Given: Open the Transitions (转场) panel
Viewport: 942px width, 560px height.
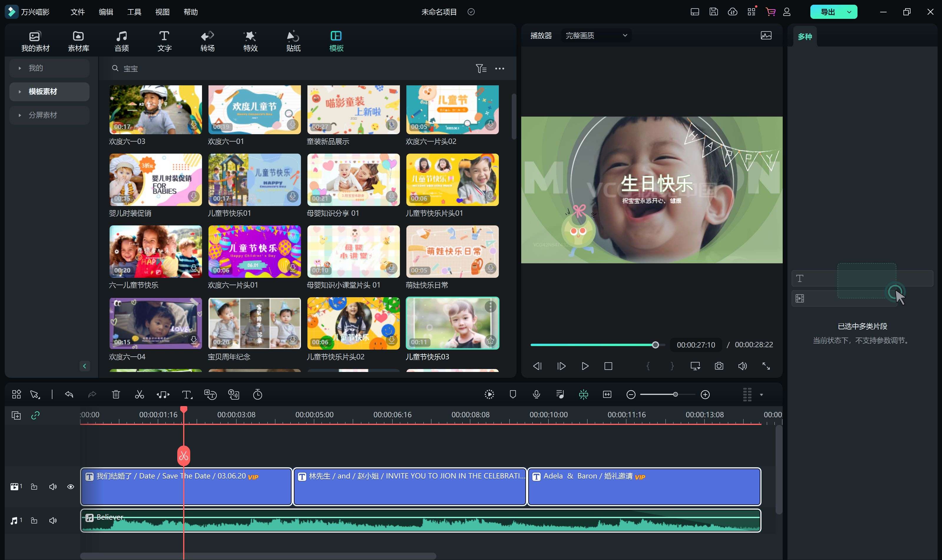Looking at the screenshot, I should pos(207,41).
